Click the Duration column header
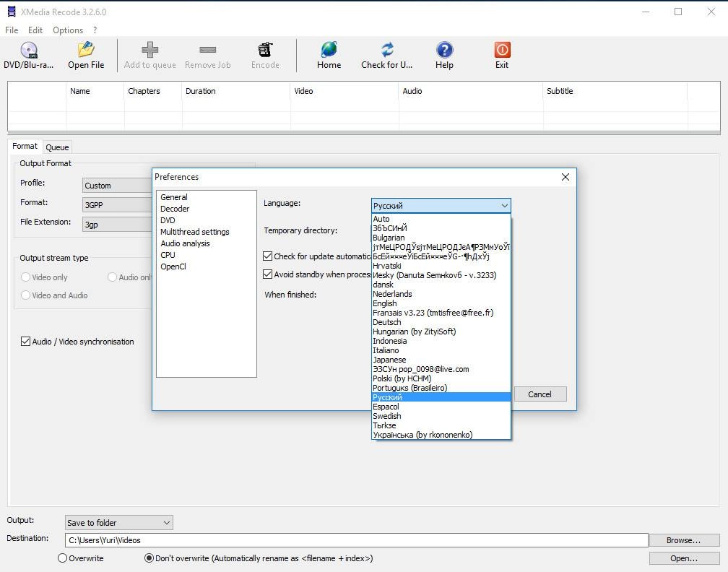Image resolution: width=728 pixels, height=572 pixels. pyautogui.click(x=236, y=91)
